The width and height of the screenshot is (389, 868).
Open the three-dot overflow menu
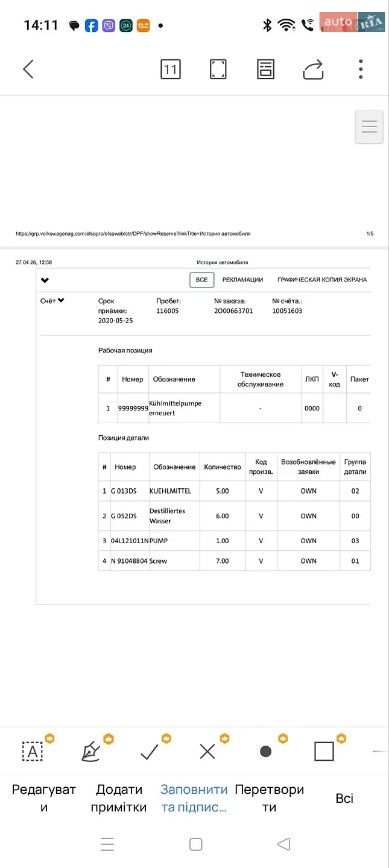pos(361,69)
